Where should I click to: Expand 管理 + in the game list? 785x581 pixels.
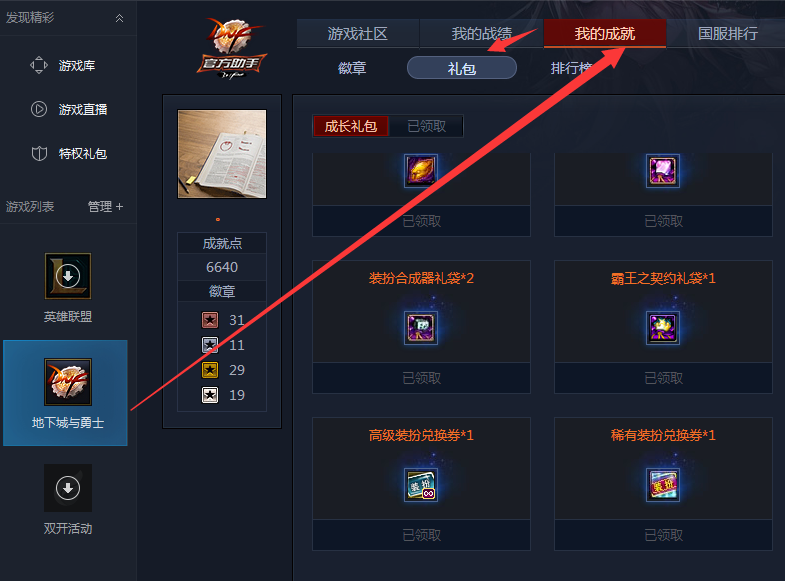point(105,207)
